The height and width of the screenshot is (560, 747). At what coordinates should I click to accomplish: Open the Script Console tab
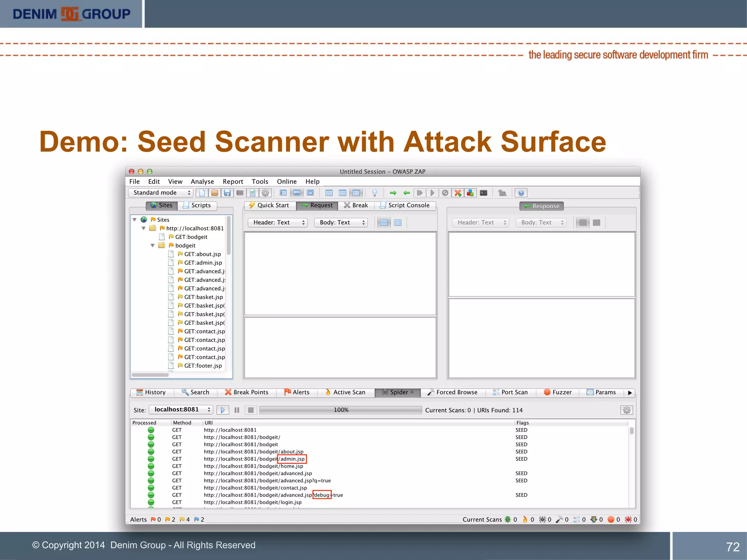point(405,206)
